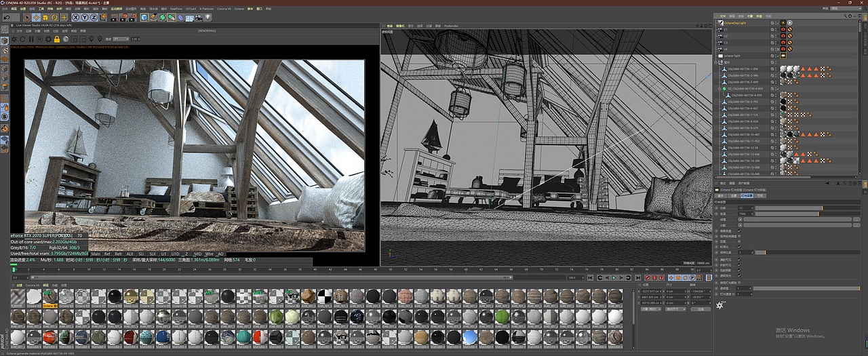
Task: Click the Wire render pass button
Action: pos(209,254)
